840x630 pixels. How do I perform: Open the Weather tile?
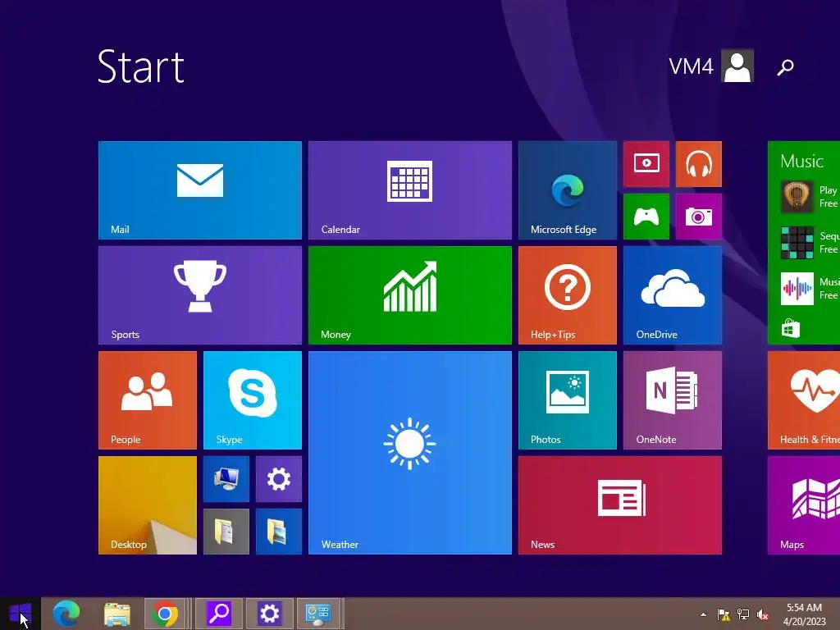410,453
